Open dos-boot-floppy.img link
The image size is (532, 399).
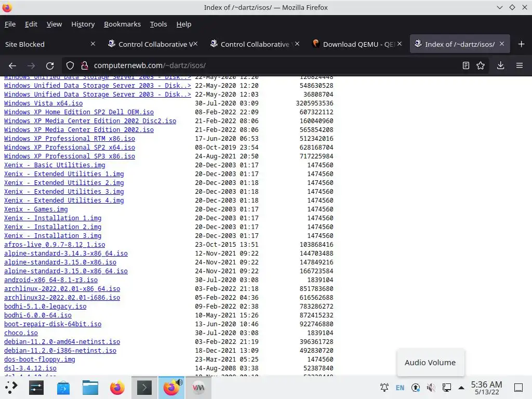(39, 359)
